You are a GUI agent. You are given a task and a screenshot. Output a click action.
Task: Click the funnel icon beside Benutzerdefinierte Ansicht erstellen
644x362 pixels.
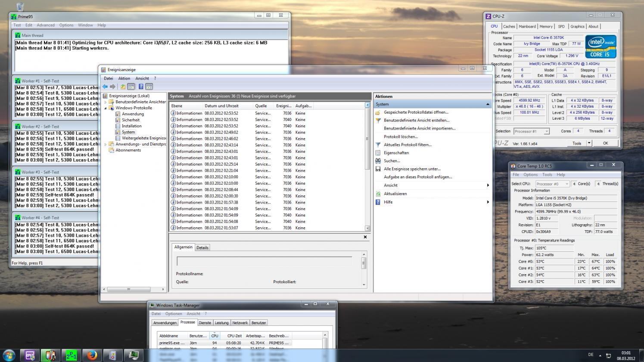pos(378,121)
